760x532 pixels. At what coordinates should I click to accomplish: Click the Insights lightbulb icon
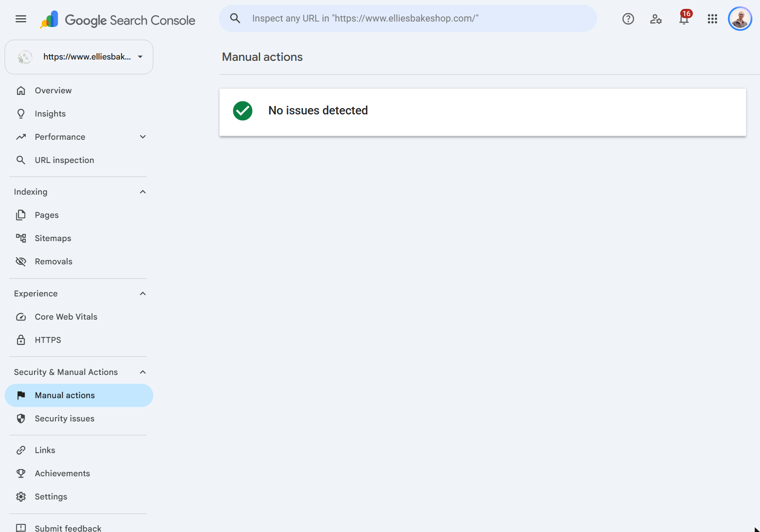tap(21, 114)
